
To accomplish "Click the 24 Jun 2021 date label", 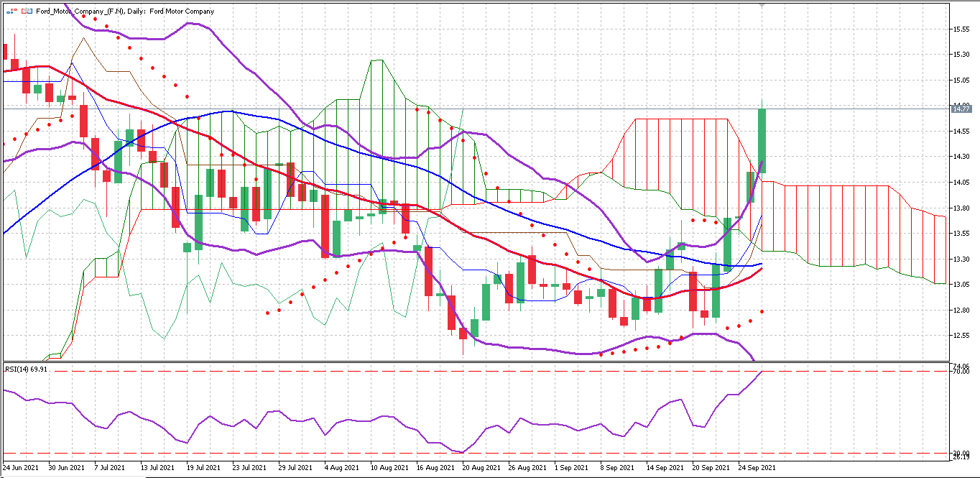I will pyautogui.click(x=20, y=467).
